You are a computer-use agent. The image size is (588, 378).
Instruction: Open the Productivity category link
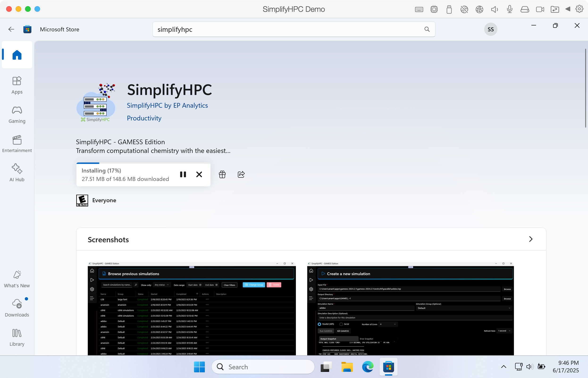(x=144, y=118)
